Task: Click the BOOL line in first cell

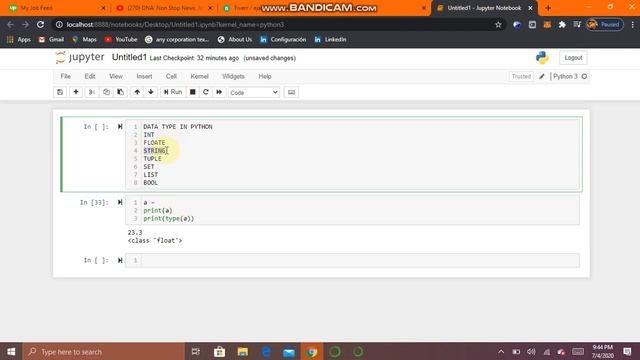Action: coord(151,182)
